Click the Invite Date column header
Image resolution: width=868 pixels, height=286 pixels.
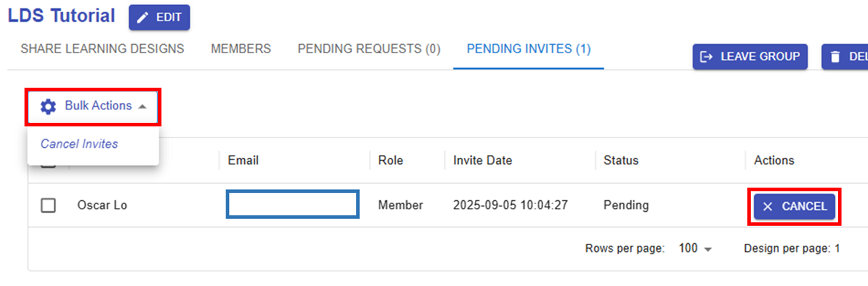483,160
